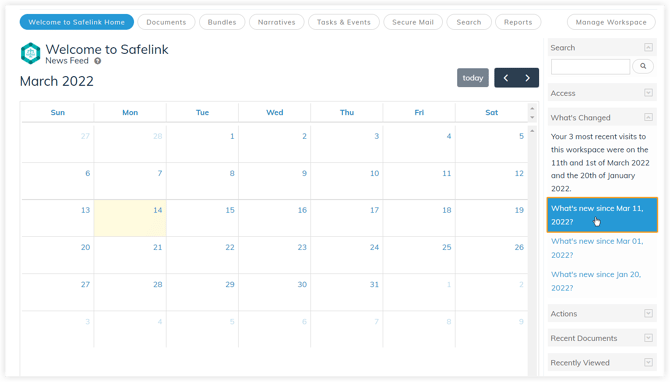Select day 10 in the calendar

tap(347, 181)
